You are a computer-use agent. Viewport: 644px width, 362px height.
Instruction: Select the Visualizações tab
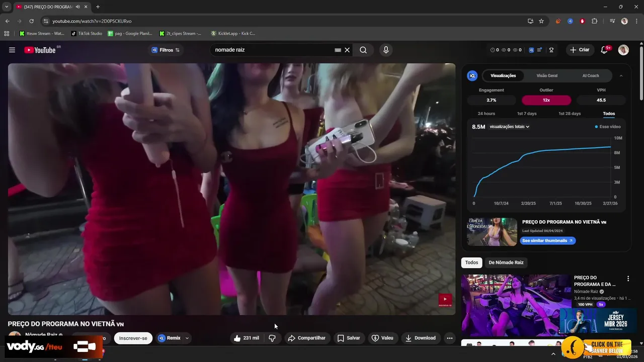503,75
